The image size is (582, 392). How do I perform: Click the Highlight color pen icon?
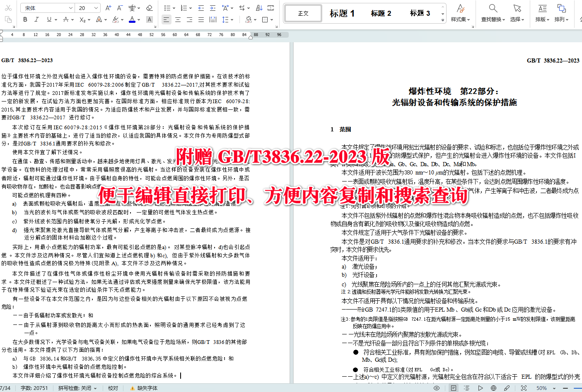pos(116,19)
